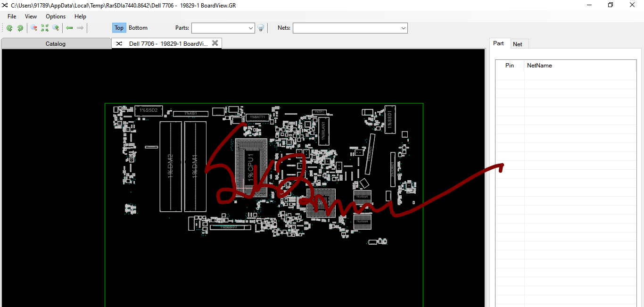
Task: Zoom in on the board view
Action: 56,28
